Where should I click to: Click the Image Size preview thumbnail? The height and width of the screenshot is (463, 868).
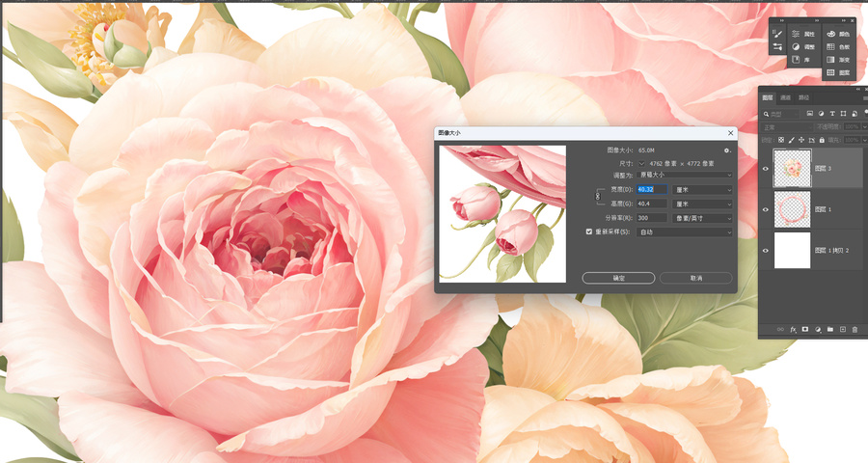pyautogui.click(x=502, y=214)
